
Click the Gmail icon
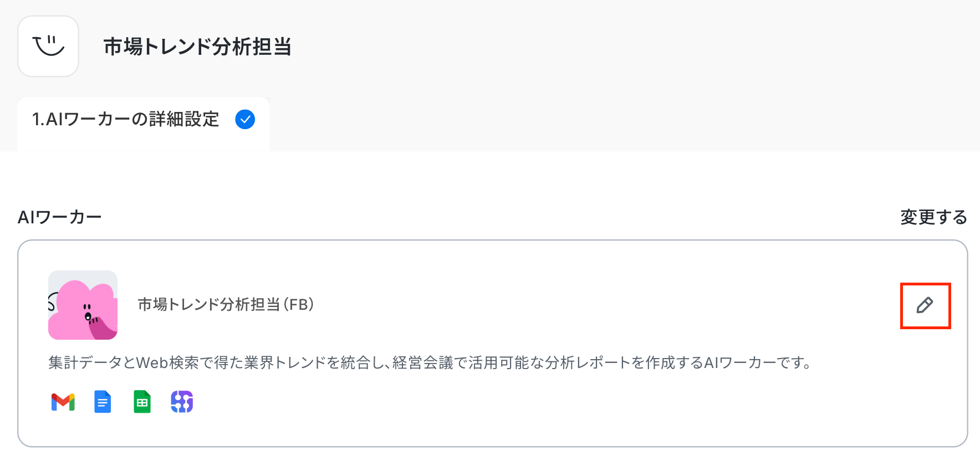coord(63,402)
